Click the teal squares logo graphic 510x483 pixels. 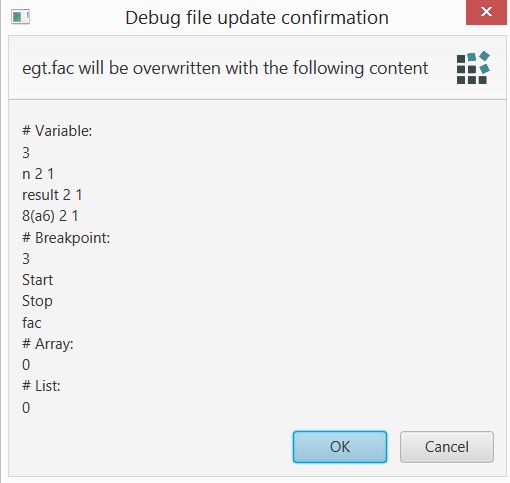tap(473, 68)
